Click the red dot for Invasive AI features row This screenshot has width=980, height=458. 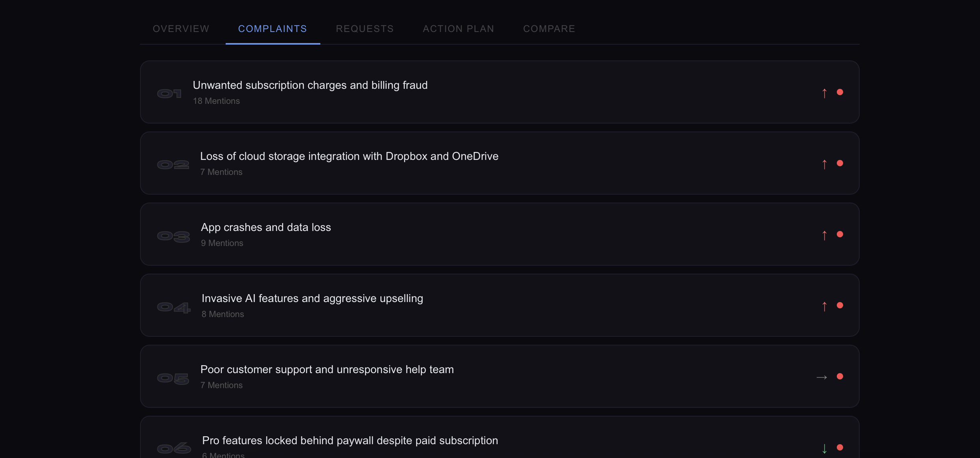click(840, 305)
